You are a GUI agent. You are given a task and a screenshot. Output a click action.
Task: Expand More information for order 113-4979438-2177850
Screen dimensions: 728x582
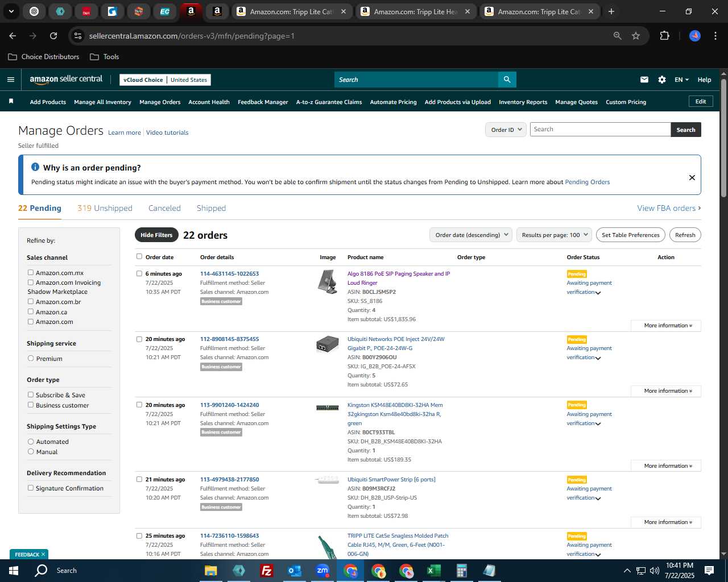coord(666,522)
